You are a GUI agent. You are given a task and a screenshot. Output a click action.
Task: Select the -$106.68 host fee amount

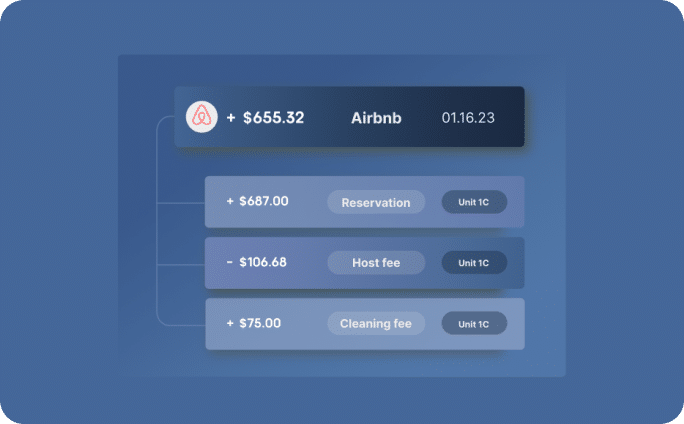coord(256,262)
